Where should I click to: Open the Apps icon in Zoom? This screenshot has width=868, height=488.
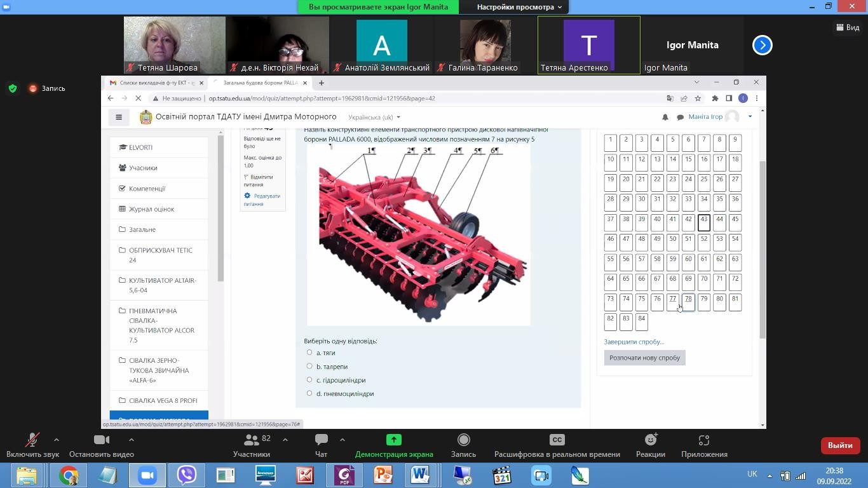click(703, 440)
